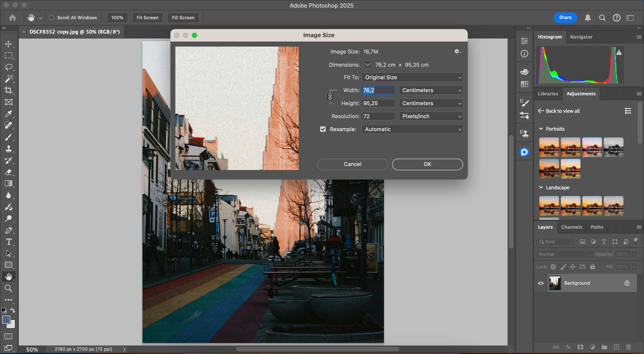
Task: Toggle lock on Background layer
Action: click(x=627, y=283)
